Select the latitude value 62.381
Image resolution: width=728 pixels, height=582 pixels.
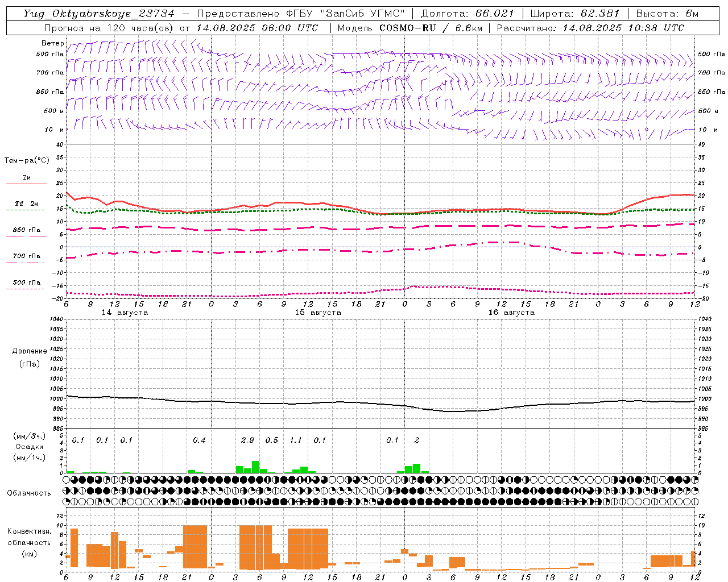(600, 14)
